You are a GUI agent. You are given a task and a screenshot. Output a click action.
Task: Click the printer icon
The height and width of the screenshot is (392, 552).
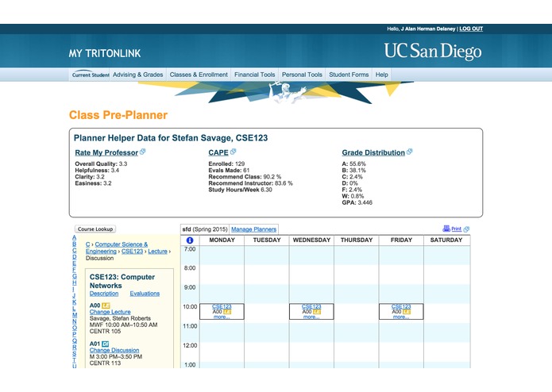click(446, 229)
